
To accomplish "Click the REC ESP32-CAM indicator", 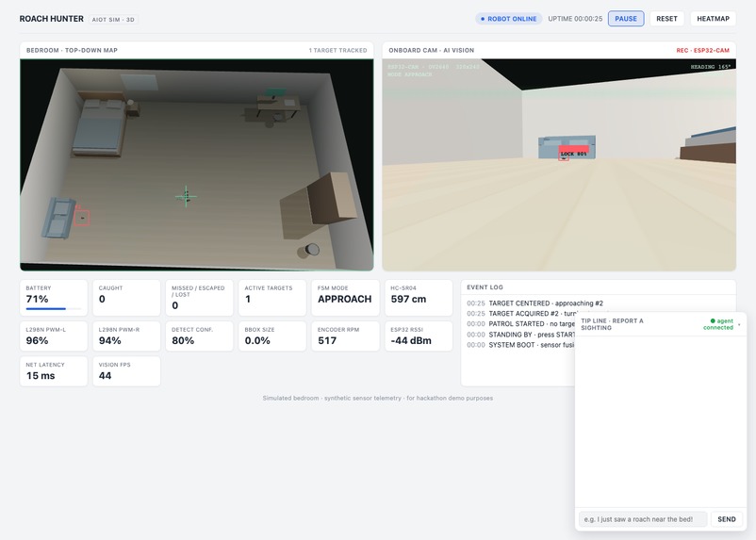I will (702, 50).
